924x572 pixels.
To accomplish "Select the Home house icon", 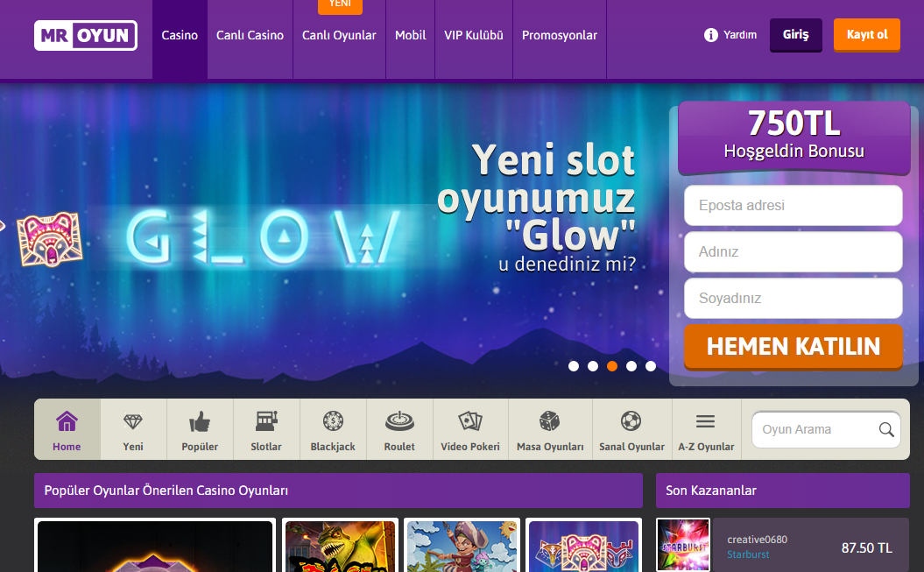I will [67, 421].
